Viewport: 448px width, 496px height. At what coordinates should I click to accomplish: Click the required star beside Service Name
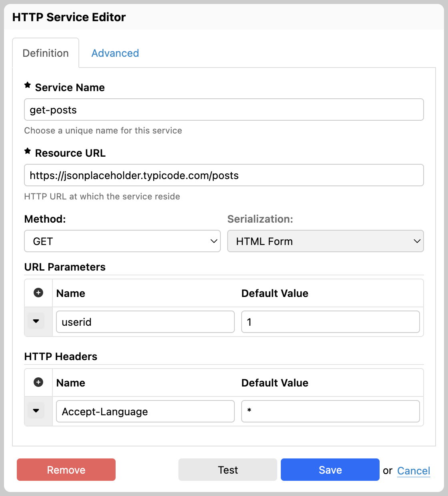28,85
